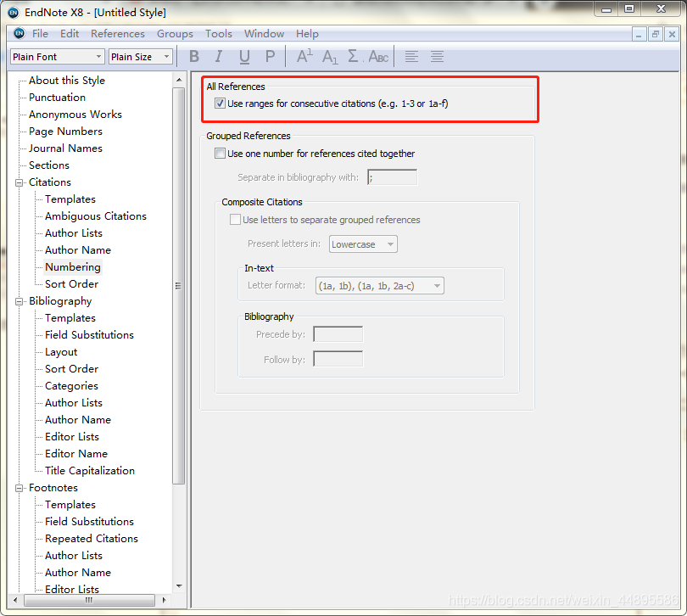Select Title Capitalization under Bibliography
Screen dimensions: 687x616
90,471
